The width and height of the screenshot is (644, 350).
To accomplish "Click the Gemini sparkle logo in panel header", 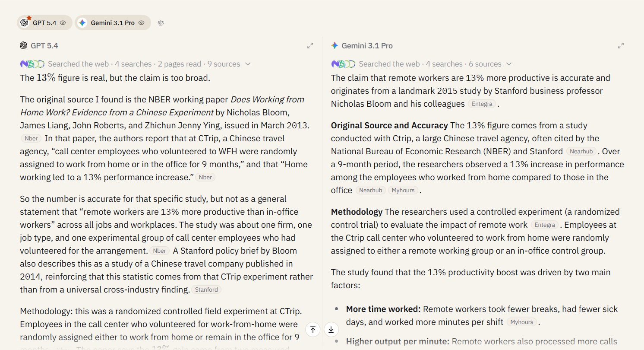I will click(335, 45).
